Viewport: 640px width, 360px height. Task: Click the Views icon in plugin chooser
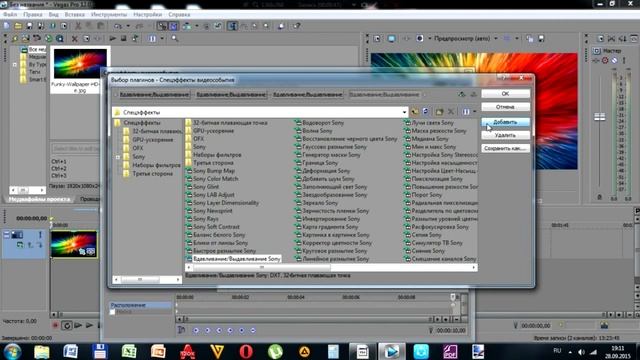[466, 112]
